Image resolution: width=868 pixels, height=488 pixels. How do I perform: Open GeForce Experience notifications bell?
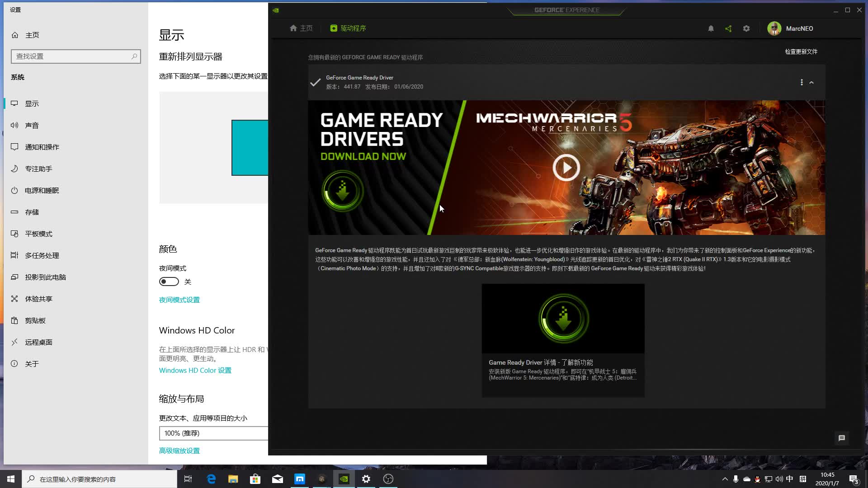coord(711,28)
